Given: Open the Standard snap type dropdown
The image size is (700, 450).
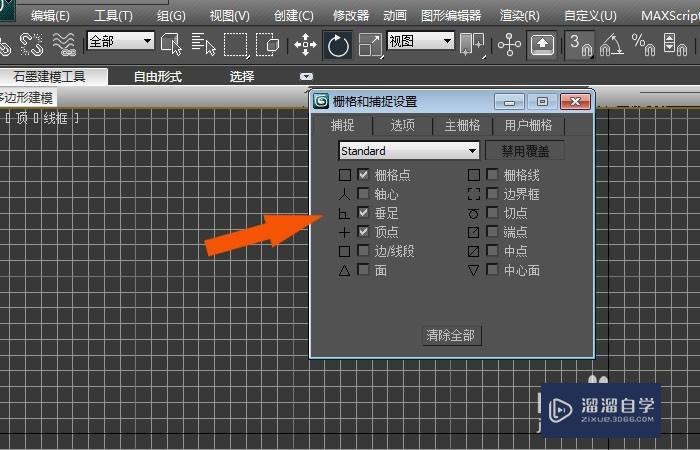Looking at the screenshot, I should tap(409, 151).
